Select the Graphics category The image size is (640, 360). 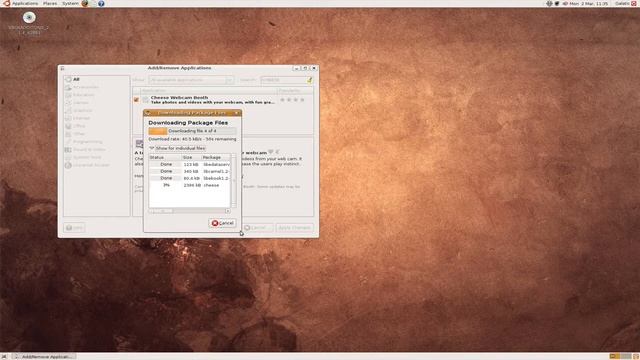click(96, 111)
